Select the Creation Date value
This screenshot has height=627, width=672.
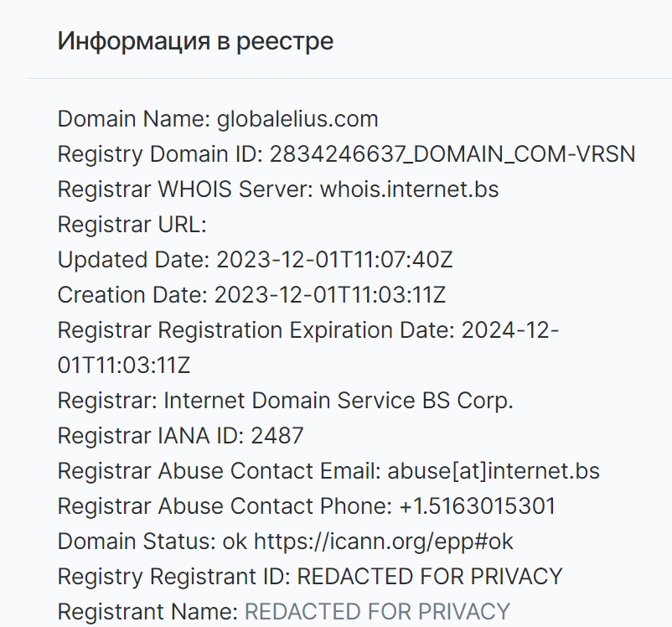(x=329, y=294)
